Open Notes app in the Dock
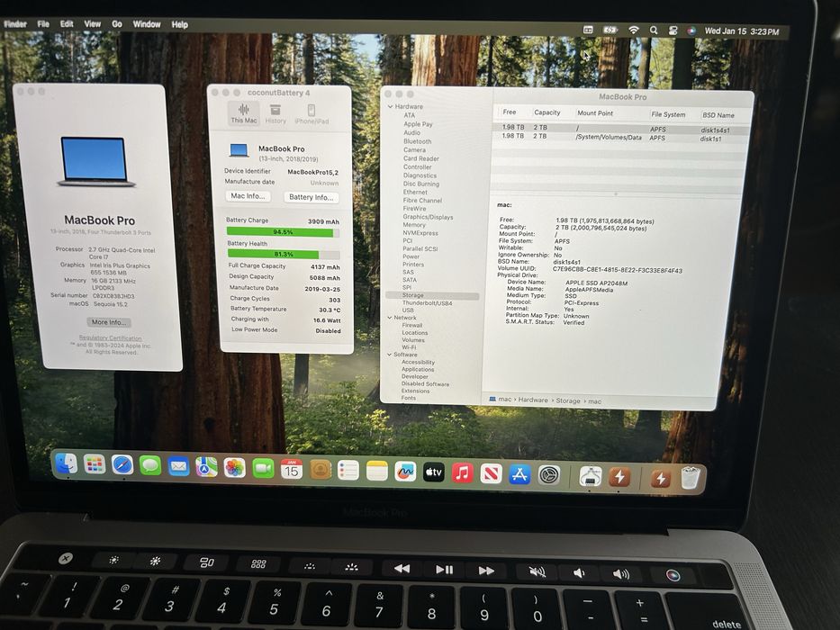Viewport: 840px width, 630px height. click(376, 472)
